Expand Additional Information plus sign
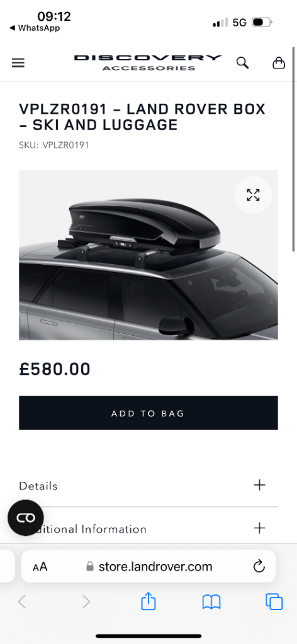 pyautogui.click(x=260, y=528)
